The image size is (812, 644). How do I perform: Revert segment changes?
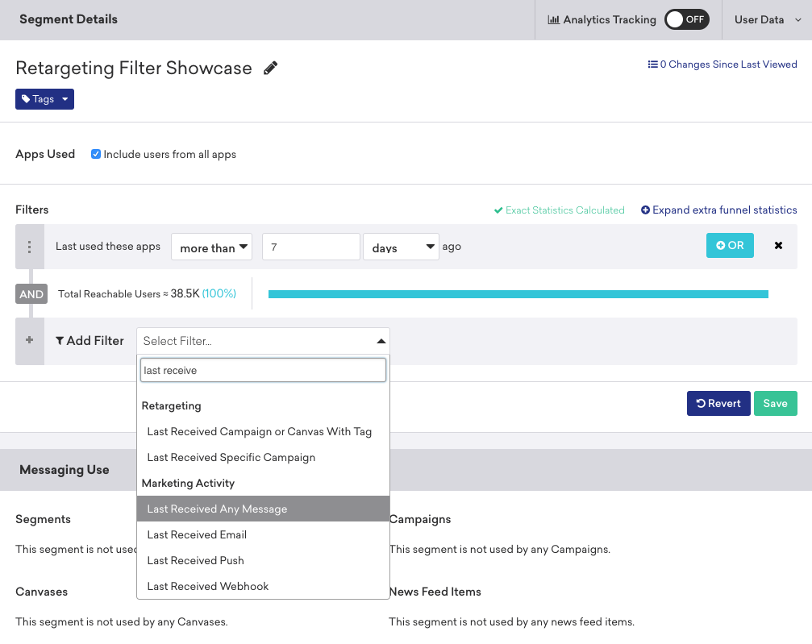(x=718, y=403)
